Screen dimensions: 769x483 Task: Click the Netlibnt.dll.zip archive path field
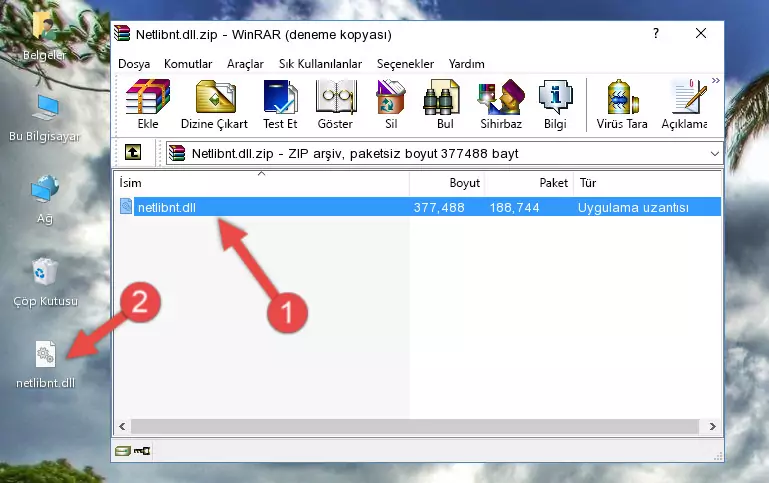(x=444, y=153)
